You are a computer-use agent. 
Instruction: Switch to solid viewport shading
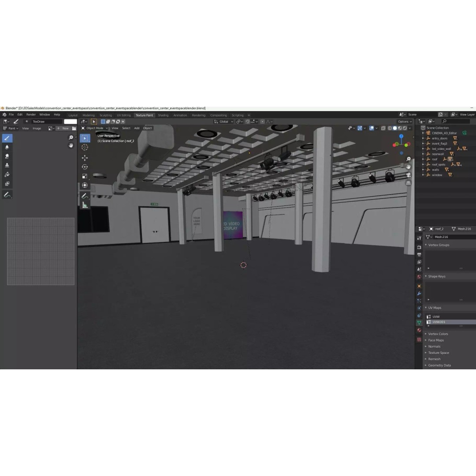point(395,128)
